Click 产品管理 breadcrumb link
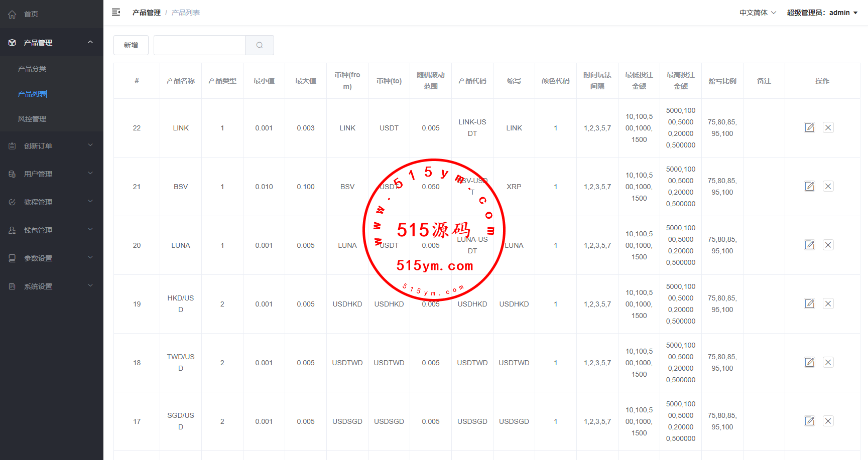The width and height of the screenshot is (868, 460). [x=146, y=13]
